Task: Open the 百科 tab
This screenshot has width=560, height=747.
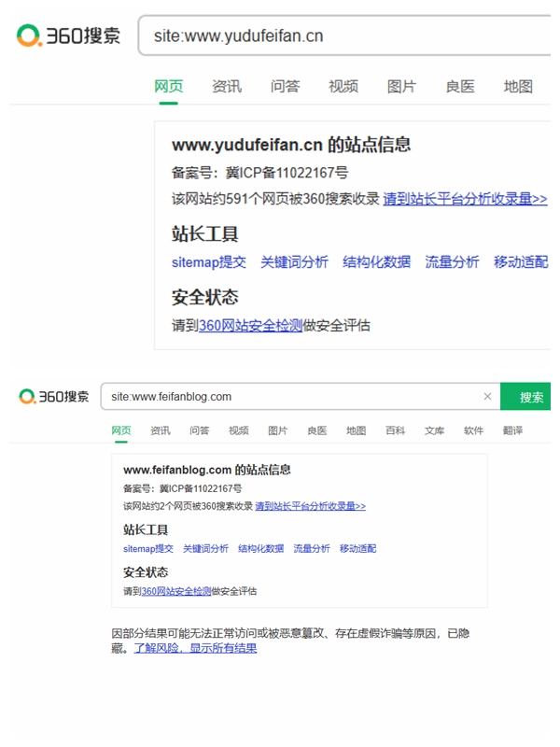Action: click(395, 430)
